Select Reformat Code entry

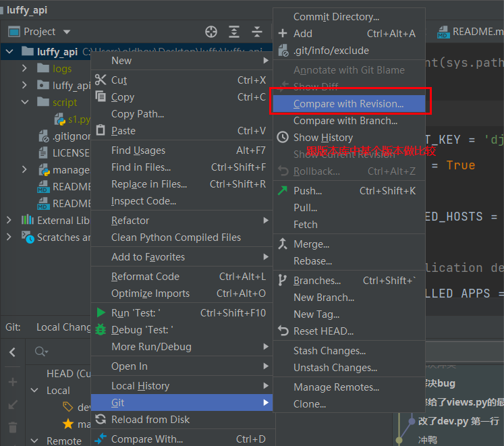[182, 277]
